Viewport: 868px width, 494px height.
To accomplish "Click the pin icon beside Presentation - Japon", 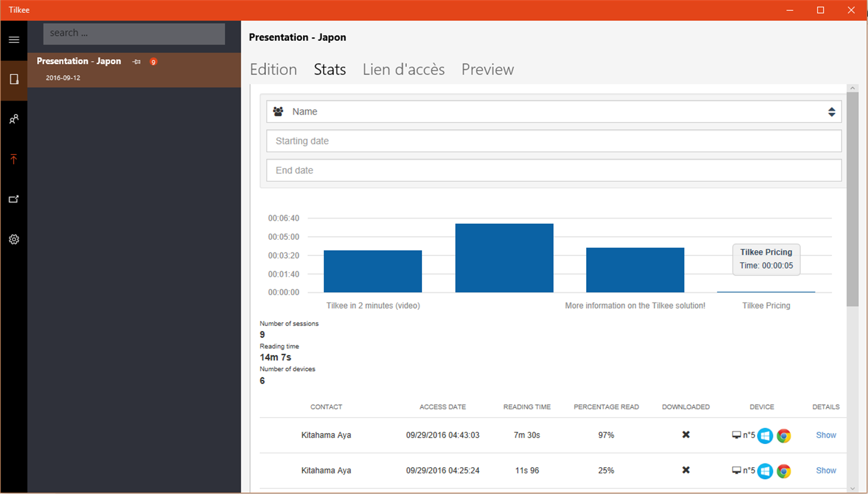I will [137, 62].
